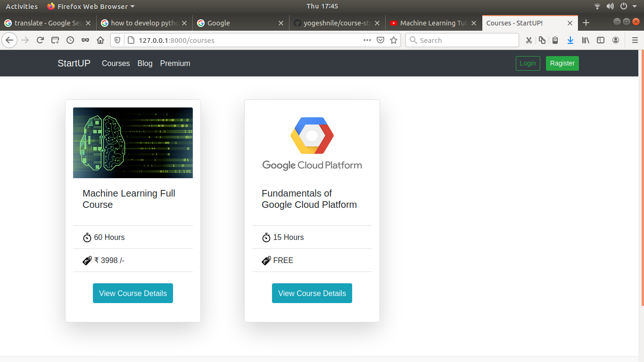644x362 pixels.
Task: Open tracking protection shield in address bar
Action: click(x=118, y=40)
